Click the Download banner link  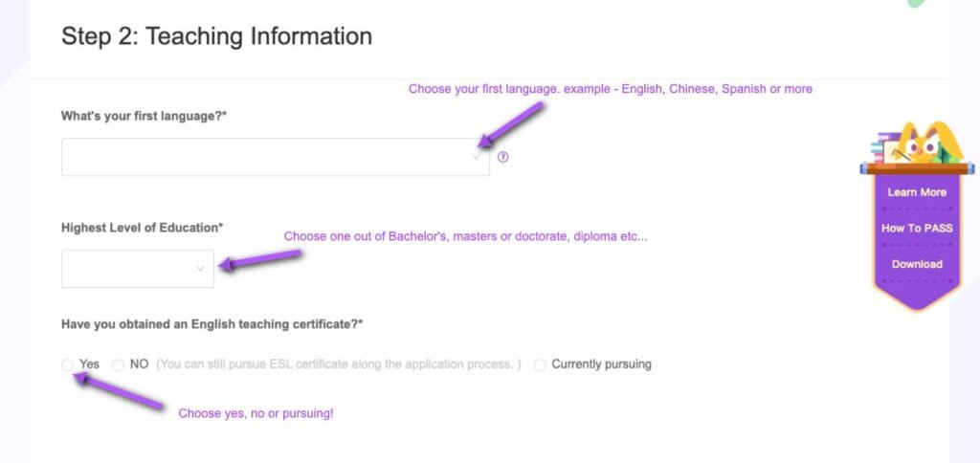[916, 264]
